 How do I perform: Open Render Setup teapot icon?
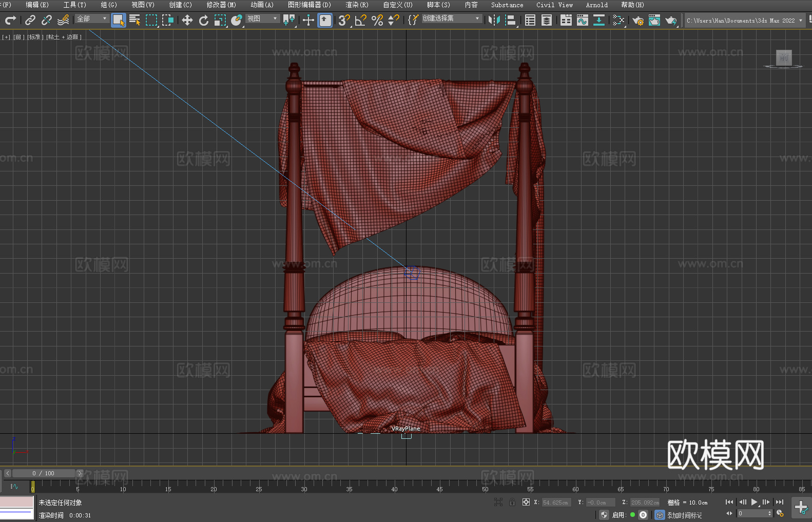click(637, 20)
